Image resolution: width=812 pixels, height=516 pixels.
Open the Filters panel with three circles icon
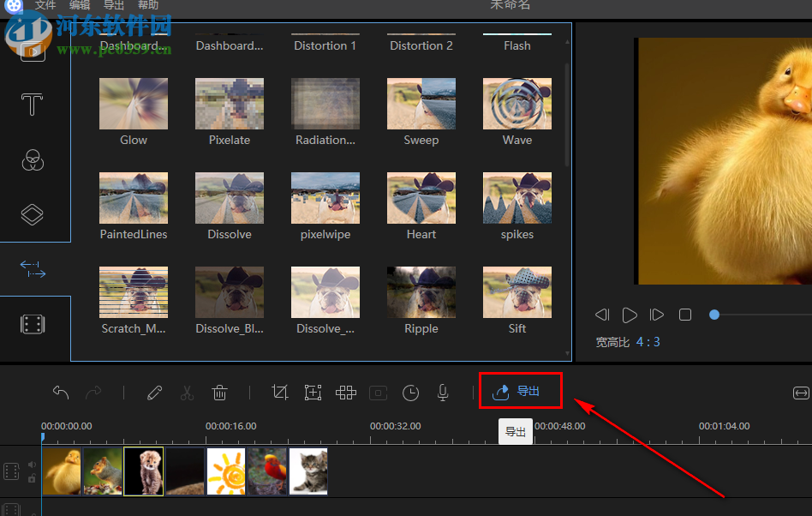click(33, 160)
